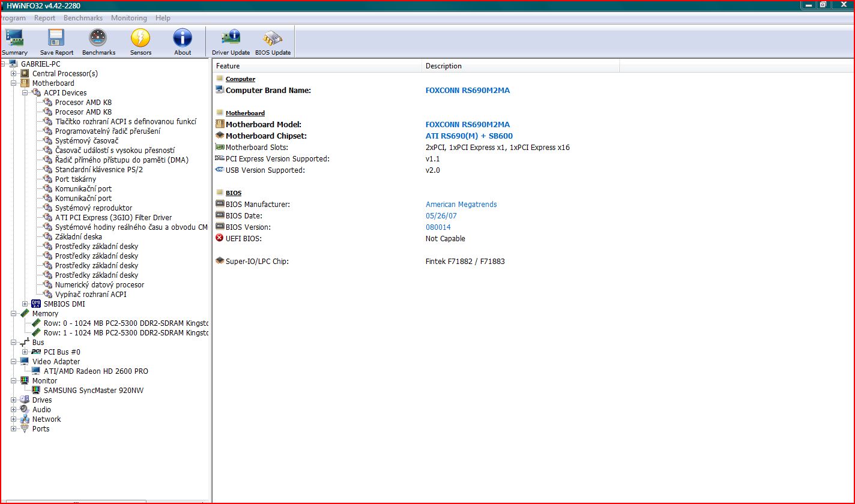
Task: Open the Help menu
Action: pos(163,18)
